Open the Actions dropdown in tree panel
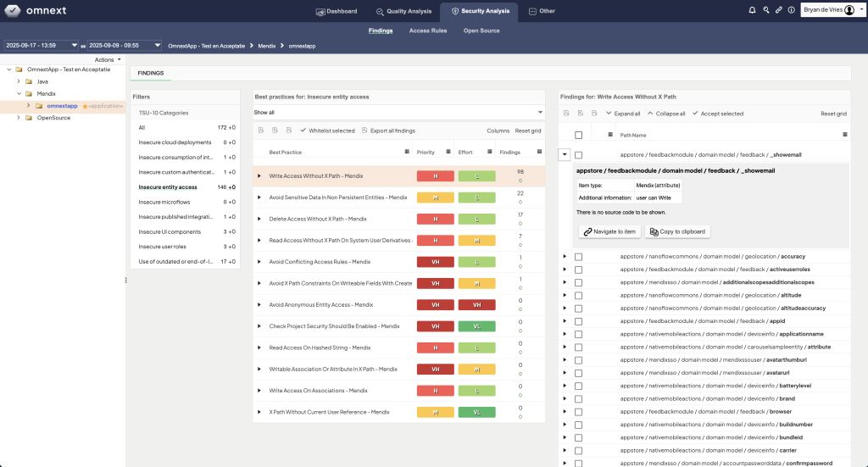This screenshot has width=868, height=467. pos(108,60)
